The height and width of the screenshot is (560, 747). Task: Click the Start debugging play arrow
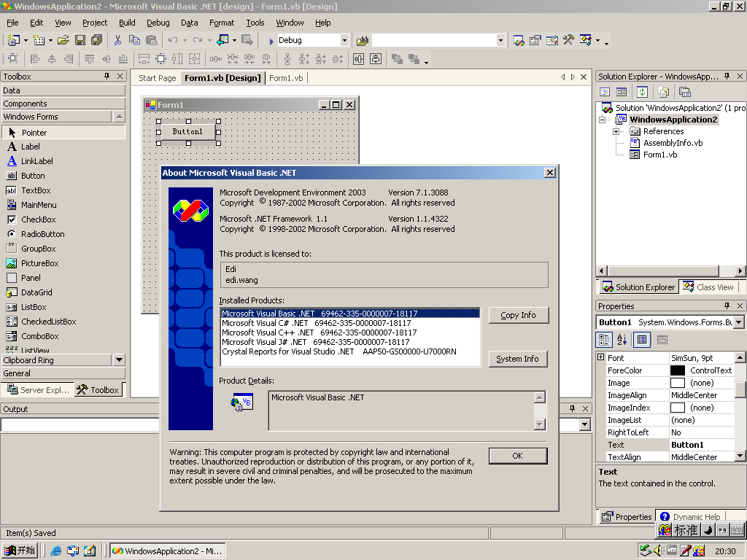271,41
